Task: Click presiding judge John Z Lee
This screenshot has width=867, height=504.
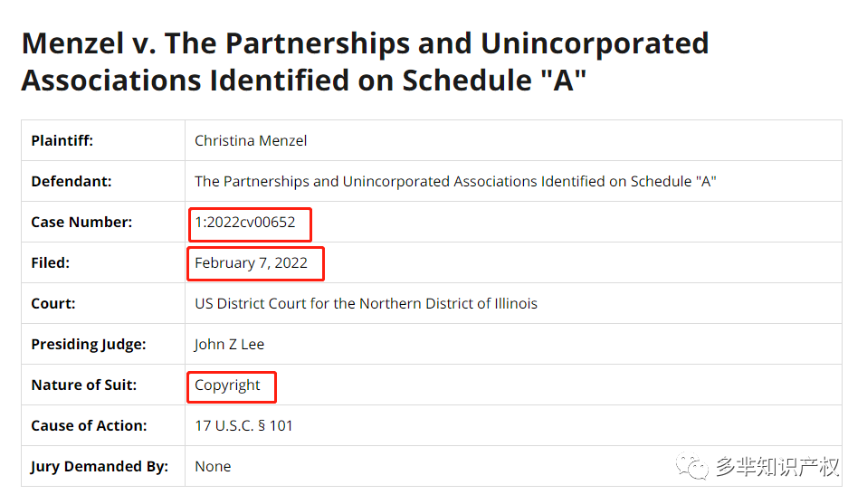Action: tap(230, 344)
